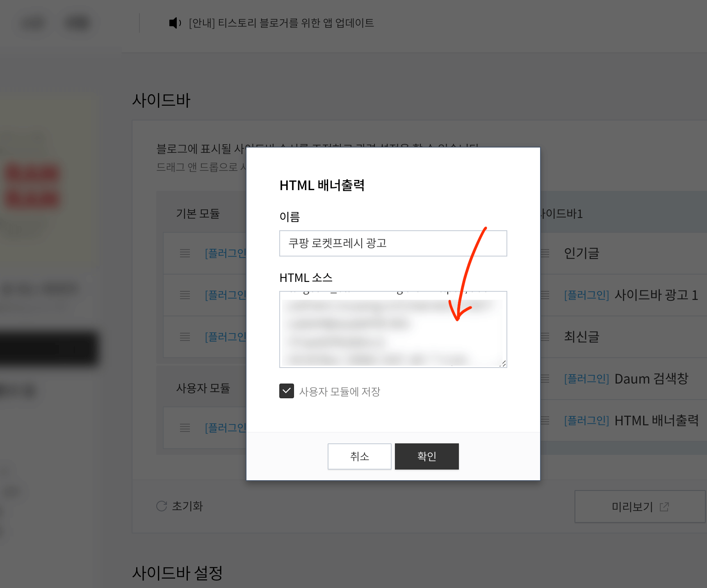The height and width of the screenshot is (588, 707).
Task: Uncheck 사용자 모듈에 저장 checkbox
Action: point(287,391)
